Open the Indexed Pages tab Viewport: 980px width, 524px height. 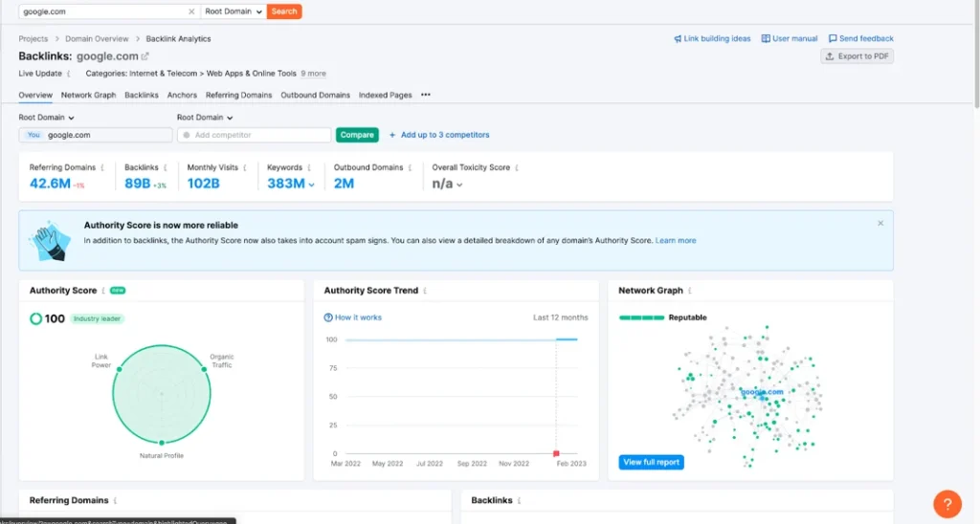point(385,95)
